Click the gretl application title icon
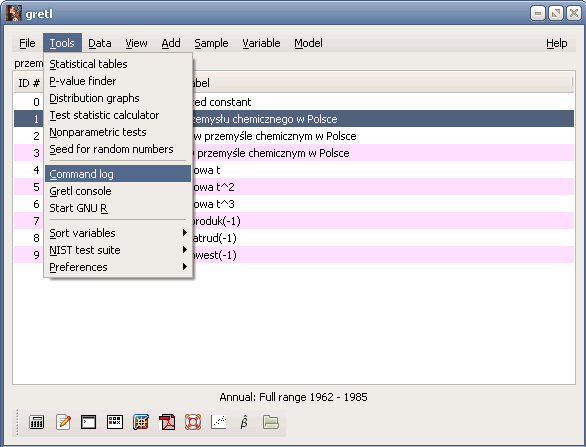The height and width of the screenshot is (447, 586). tap(13, 13)
